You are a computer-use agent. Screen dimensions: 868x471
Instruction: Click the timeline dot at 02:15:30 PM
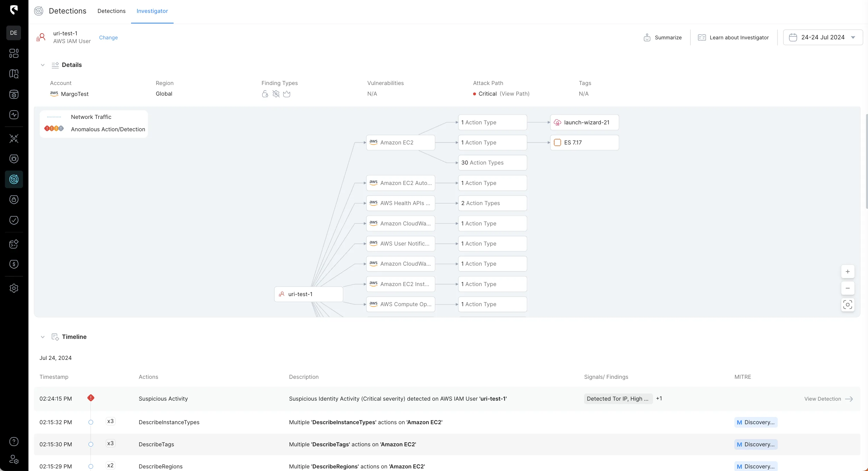pos(91,444)
